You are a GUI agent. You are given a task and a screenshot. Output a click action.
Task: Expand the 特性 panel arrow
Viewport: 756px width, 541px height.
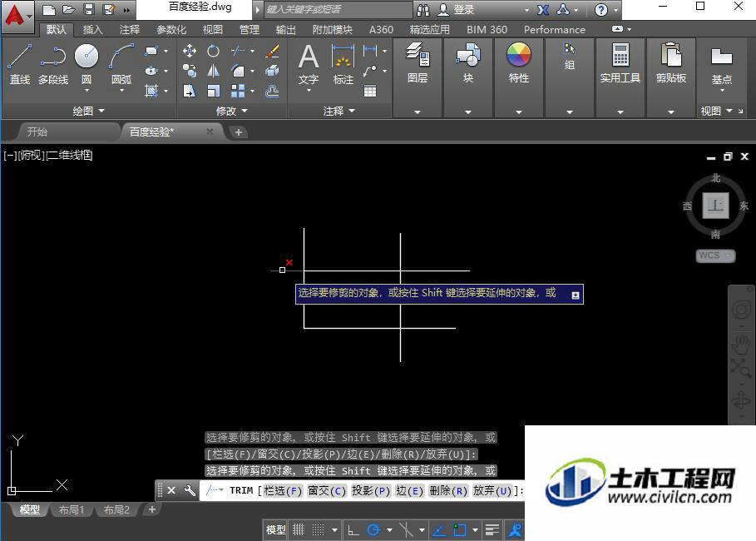click(518, 112)
